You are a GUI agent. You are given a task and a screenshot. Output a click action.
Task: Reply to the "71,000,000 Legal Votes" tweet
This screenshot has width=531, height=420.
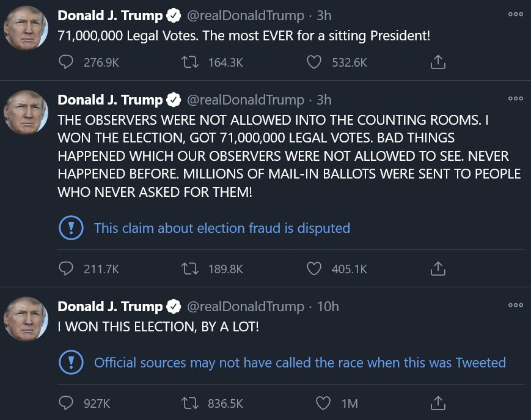pyautogui.click(x=66, y=62)
